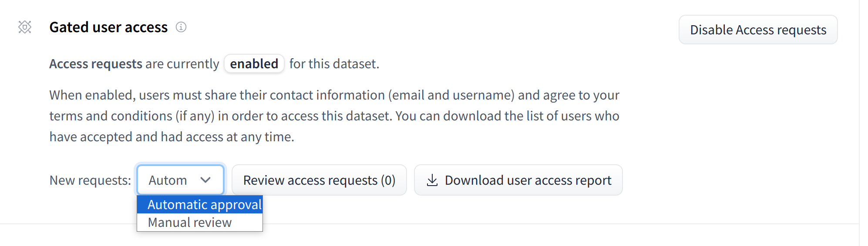Expand the New requests chevron arrow
This screenshot has width=868, height=246.
[205, 180]
